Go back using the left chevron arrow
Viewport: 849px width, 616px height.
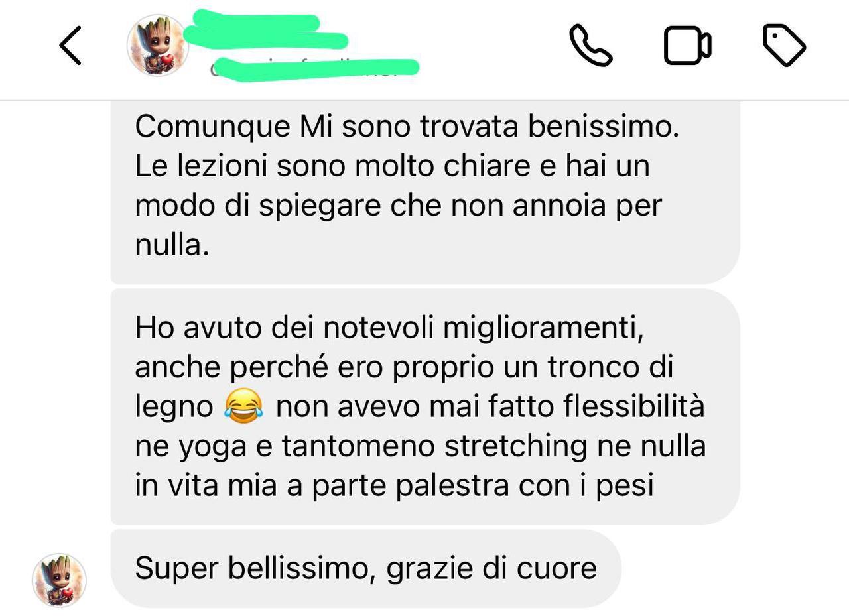point(70,46)
